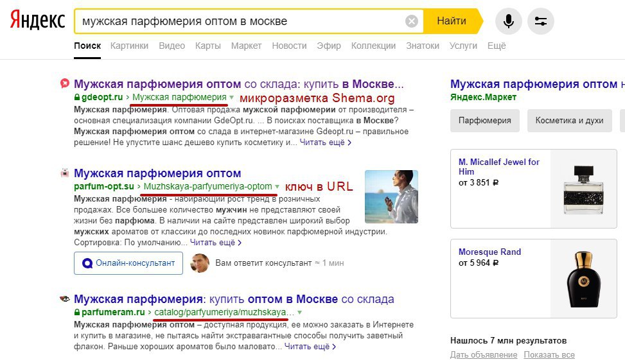The image size is (625, 364).
Task: Open the gdeopt.ru result title link
Action: tap(239, 84)
